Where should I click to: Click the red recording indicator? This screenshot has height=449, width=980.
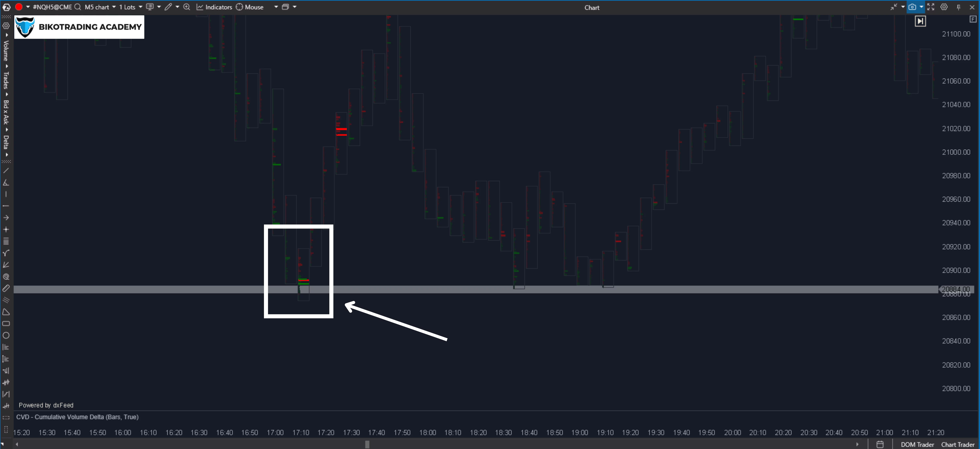(19, 7)
